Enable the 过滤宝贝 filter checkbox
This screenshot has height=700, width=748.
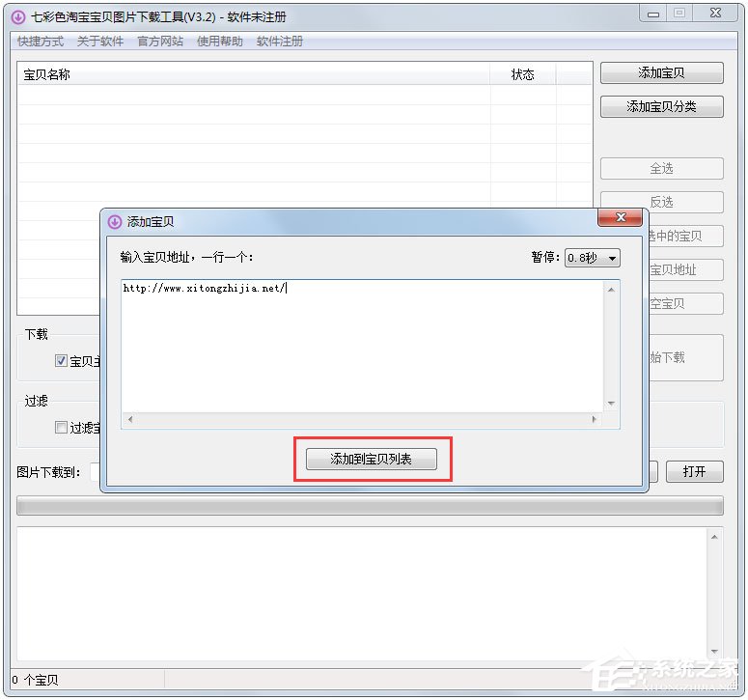tap(61, 428)
